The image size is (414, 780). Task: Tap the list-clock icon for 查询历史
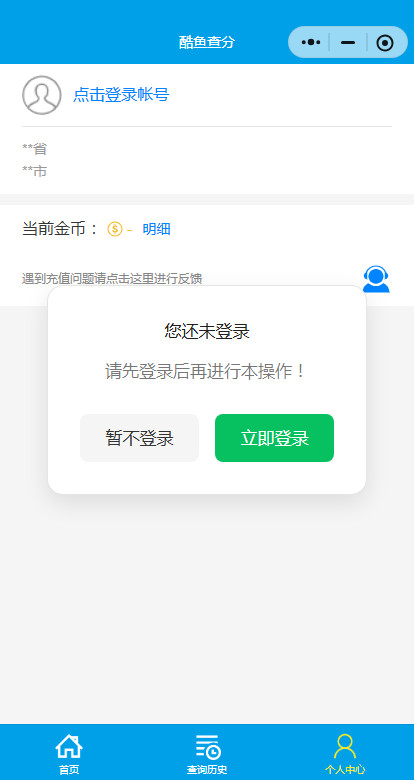pyautogui.click(x=207, y=746)
